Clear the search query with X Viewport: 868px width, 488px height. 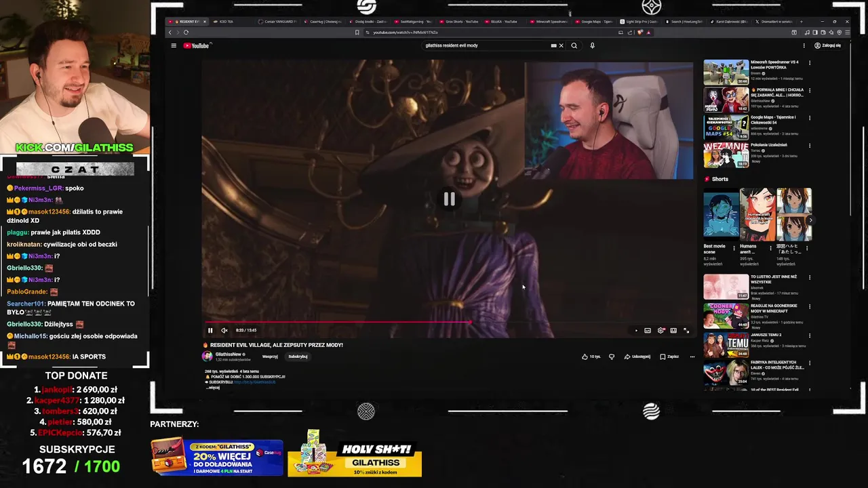point(561,45)
